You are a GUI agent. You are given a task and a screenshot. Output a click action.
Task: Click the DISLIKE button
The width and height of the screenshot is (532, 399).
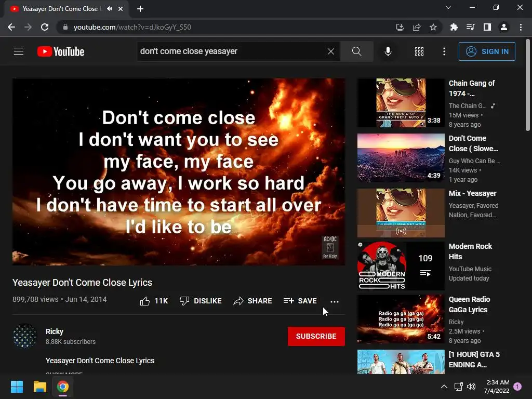[x=201, y=301]
